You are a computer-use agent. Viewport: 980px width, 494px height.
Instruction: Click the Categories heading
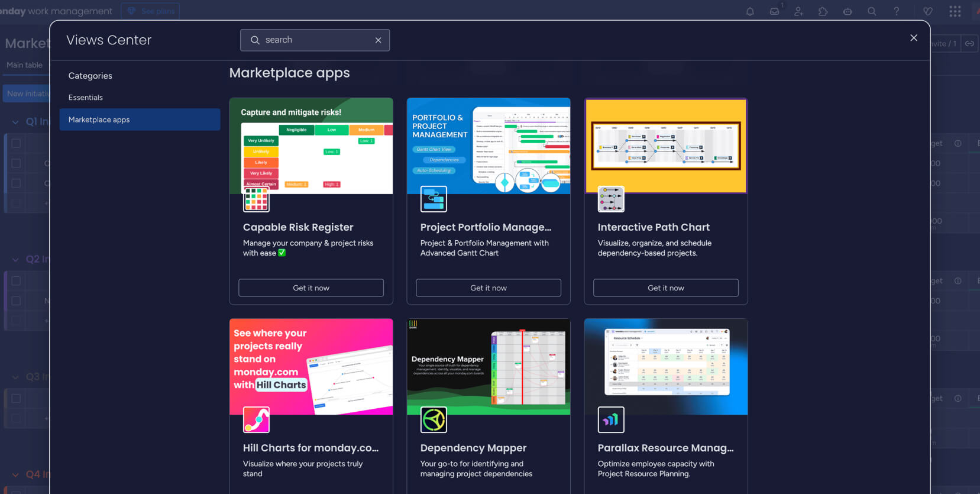coord(90,76)
